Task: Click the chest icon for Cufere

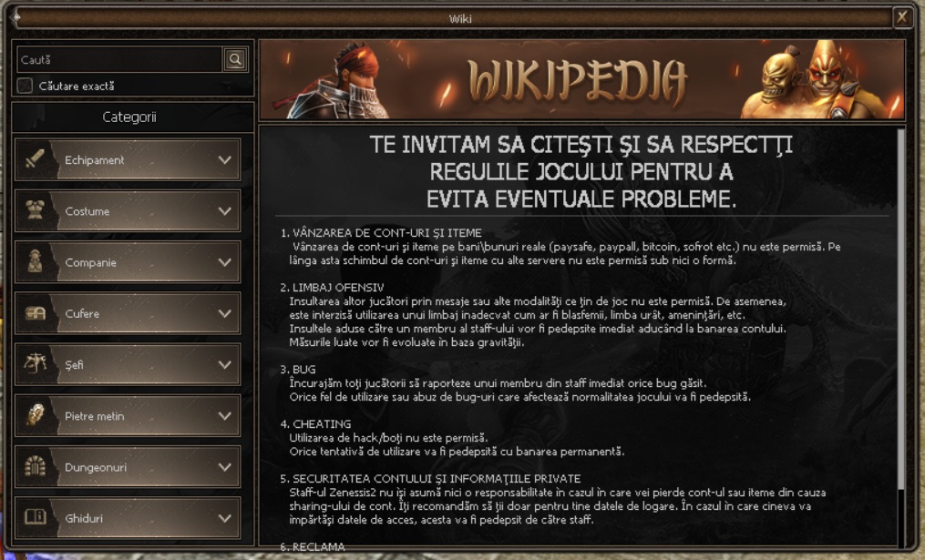Action: [x=35, y=313]
